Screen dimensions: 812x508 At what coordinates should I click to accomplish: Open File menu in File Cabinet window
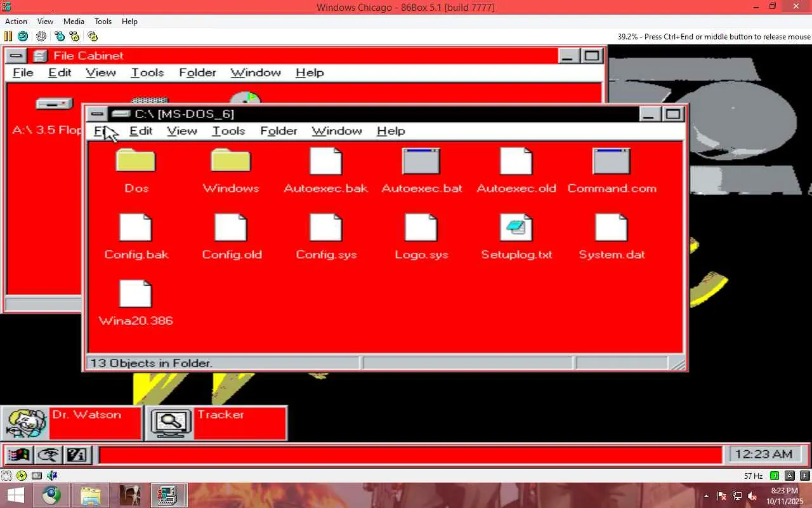coord(23,72)
